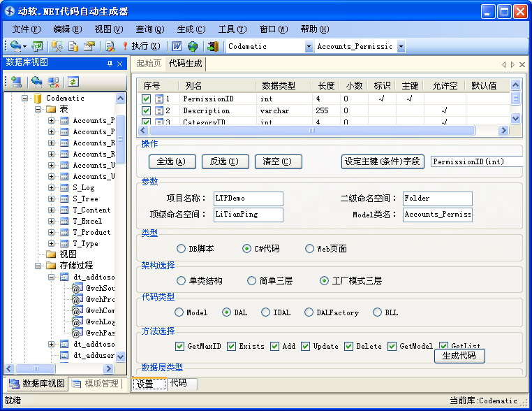Click the properties window toolbar icon
The image size is (532, 411).
(89, 46)
